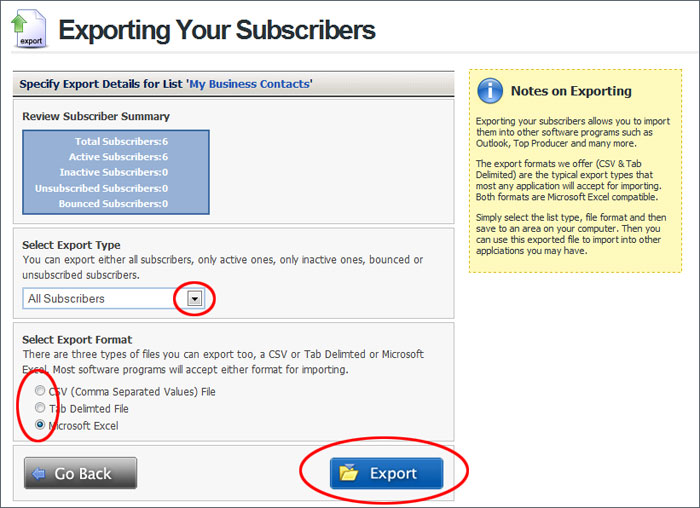Click the CSV (Comma Separated Values) File label
Image resolution: width=700 pixels, height=508 pixels.
tap(132, 392)
